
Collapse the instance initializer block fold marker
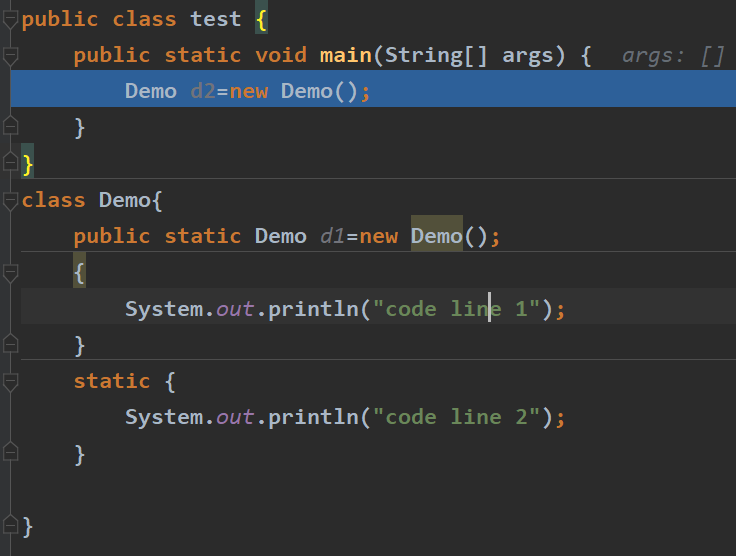pos(10,273)
